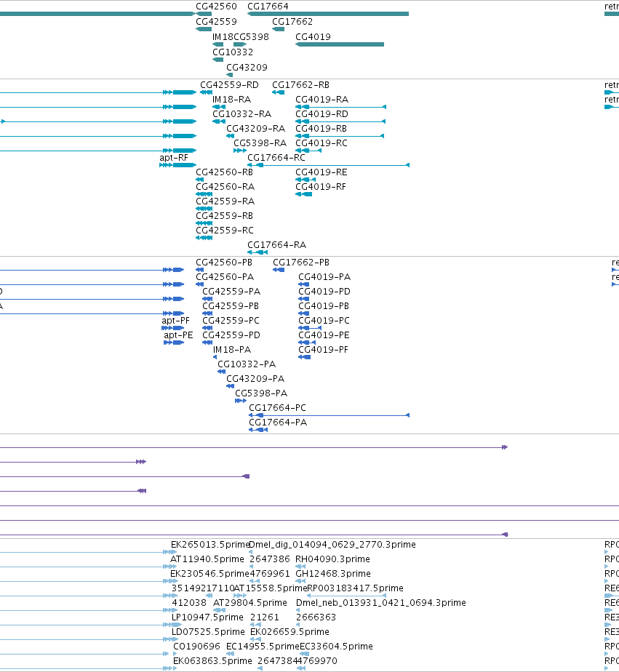Select EST label RH04090.3prime
This screenshot has height=672, width=619.
332,559
